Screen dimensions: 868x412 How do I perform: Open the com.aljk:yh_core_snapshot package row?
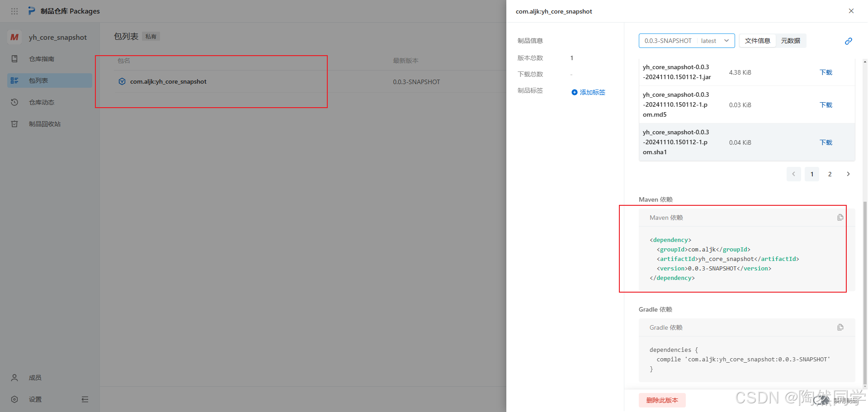310,82
